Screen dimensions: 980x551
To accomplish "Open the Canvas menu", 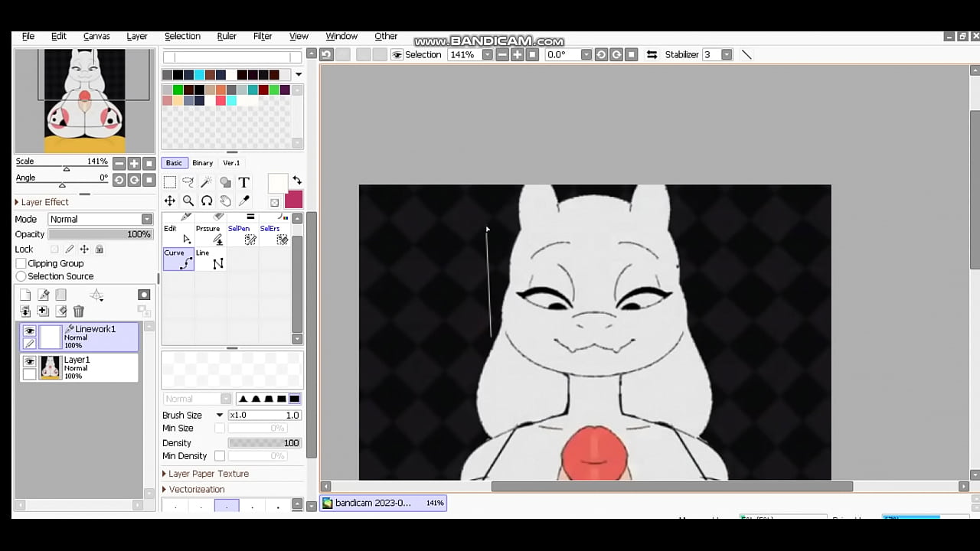I will pyautogui.click(x=96, y=36).
